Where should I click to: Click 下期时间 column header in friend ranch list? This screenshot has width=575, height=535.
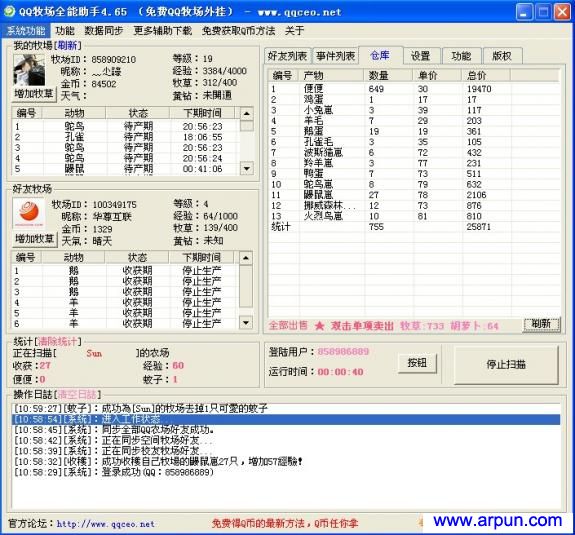pyautogui.click(x=201, y=257)
